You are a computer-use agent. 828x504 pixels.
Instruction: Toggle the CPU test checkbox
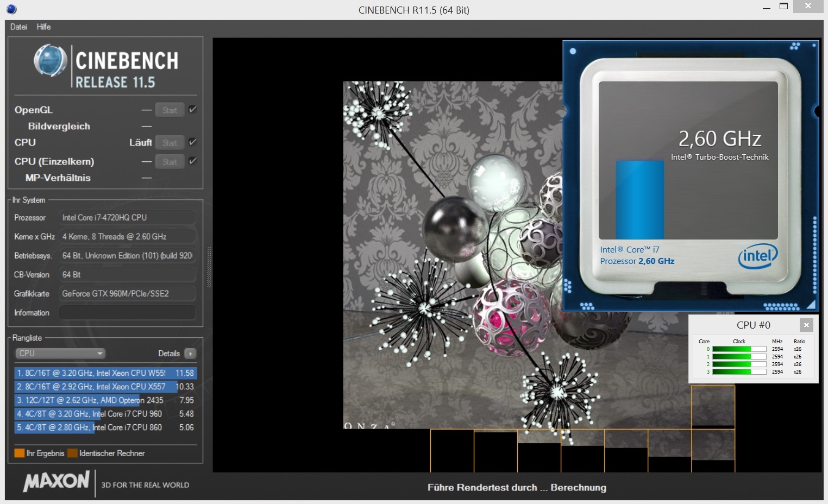click(x=192, y=142)
